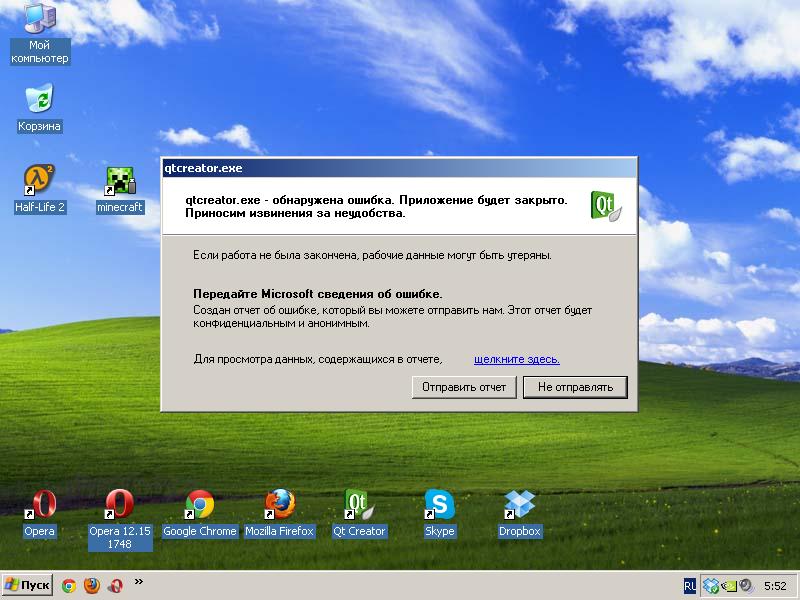Select the Google Chrome desktop shortcut
Viewport: 800px width, 600px height.
(x=199, y=513)
